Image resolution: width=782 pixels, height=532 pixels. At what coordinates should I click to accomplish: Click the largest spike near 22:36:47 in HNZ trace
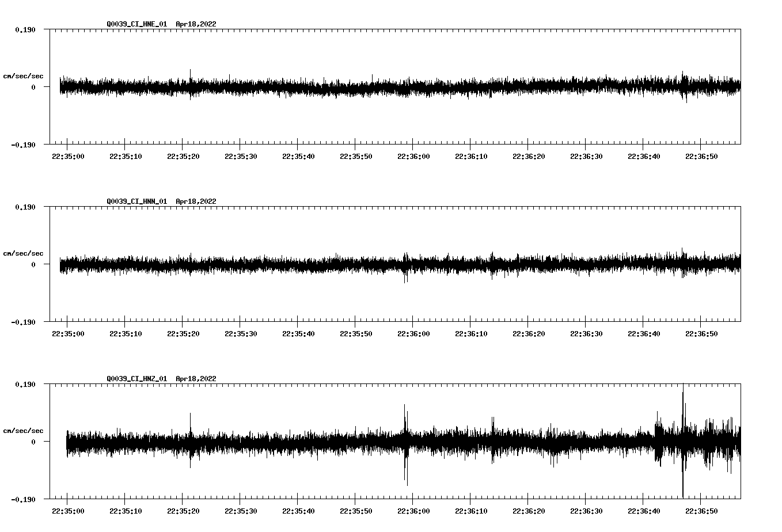683,441
